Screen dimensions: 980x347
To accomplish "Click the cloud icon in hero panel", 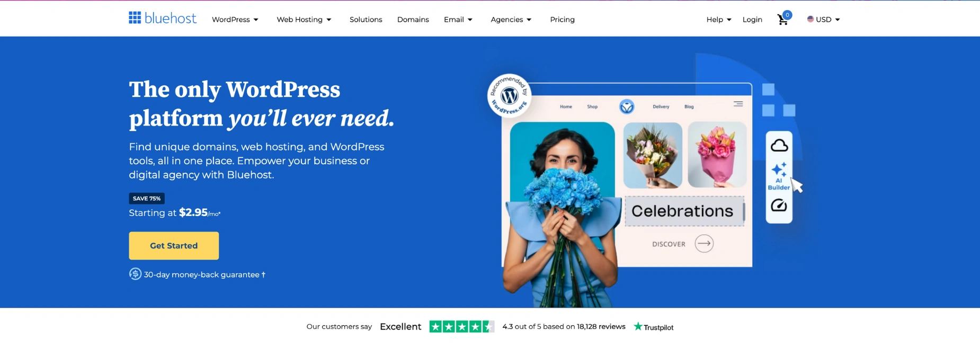I will pos(779,145).
